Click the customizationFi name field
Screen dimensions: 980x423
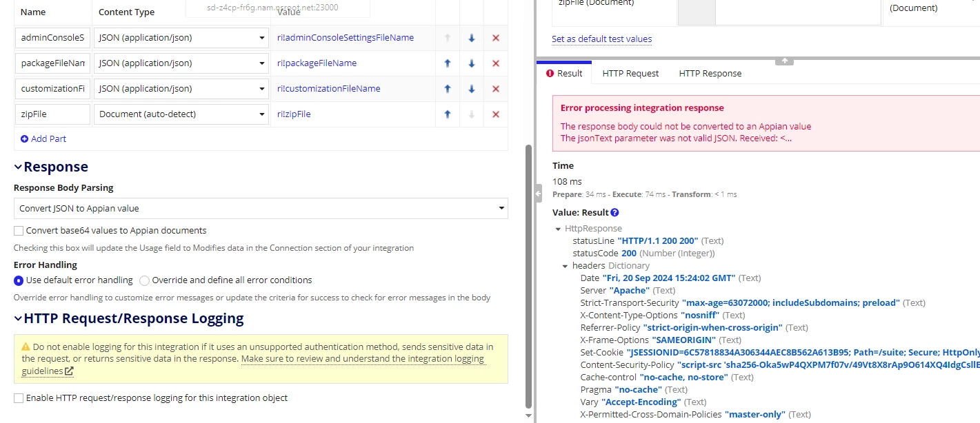[53, 89]
